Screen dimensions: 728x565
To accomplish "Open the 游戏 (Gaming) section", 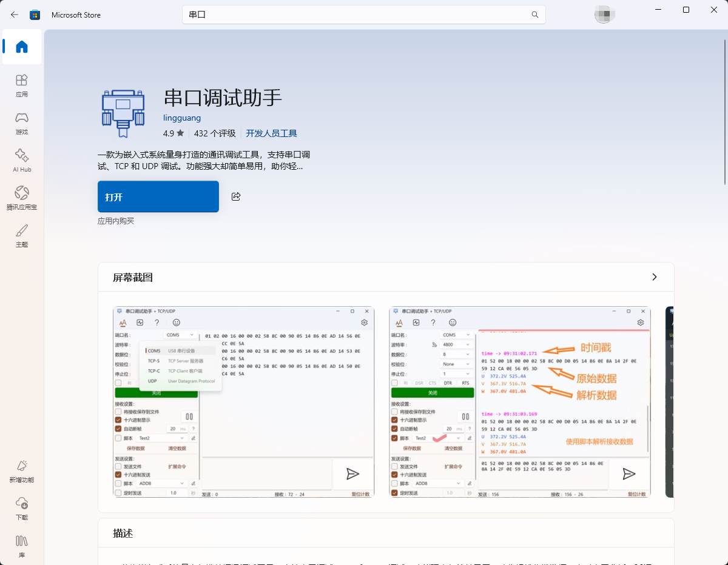I will click(x=21, y=122).
